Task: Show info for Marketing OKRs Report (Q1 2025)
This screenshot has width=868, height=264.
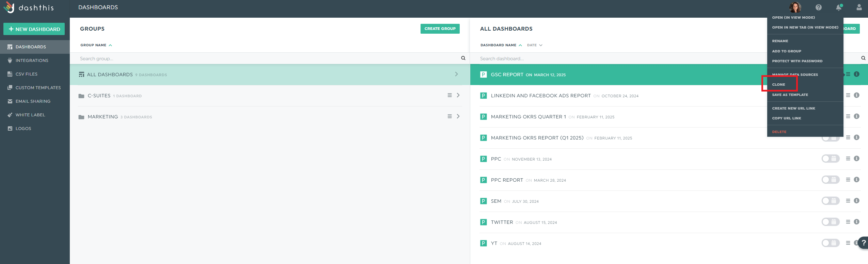Action: [x=857, y=137]
